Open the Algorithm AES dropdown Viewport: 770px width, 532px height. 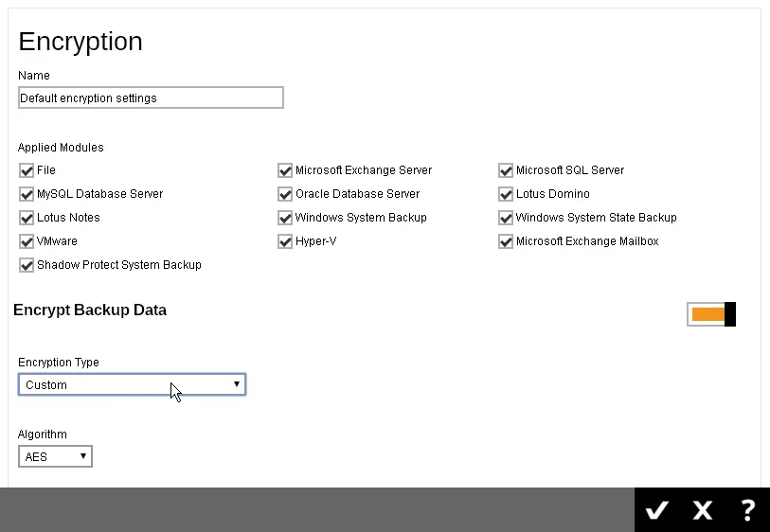[55, 456]
